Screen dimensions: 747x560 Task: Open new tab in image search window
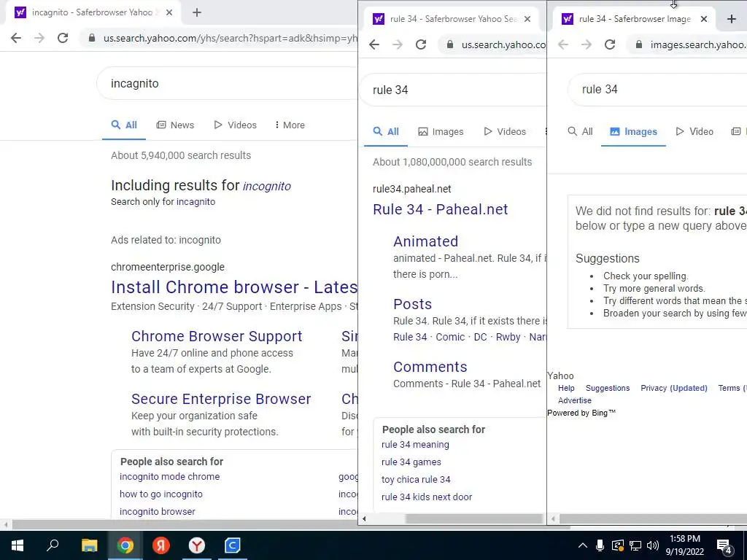[x=732, y=19]
